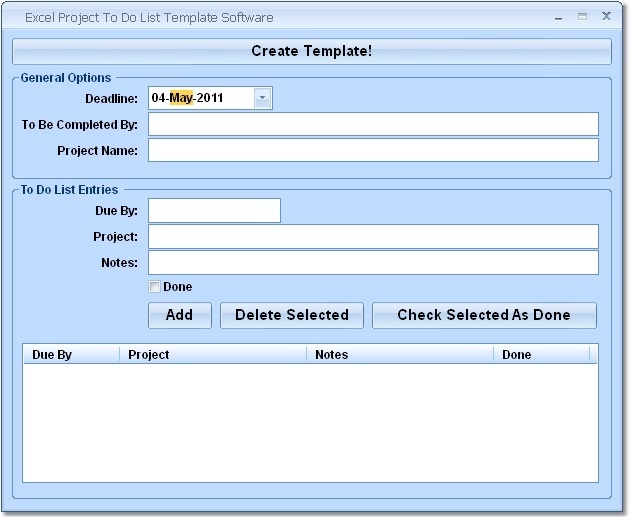Click into the Due By field
This screenshot has height=519, width=630.
[x=214, y=210]
